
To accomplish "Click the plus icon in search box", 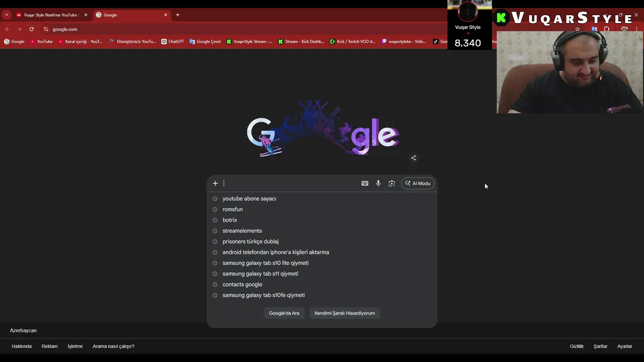I will click(x=215, y=184).
